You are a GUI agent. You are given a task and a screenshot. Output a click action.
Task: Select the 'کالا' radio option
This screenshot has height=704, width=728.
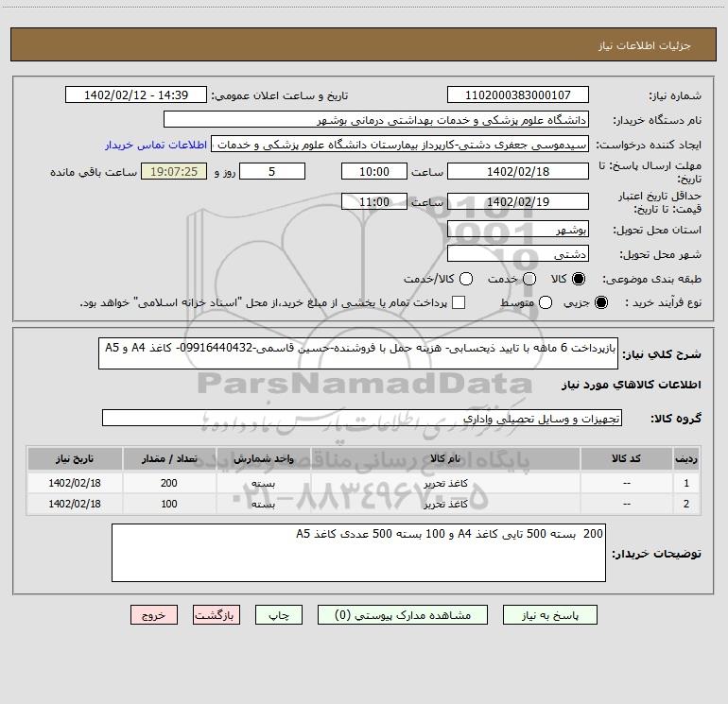pos(580,279)
